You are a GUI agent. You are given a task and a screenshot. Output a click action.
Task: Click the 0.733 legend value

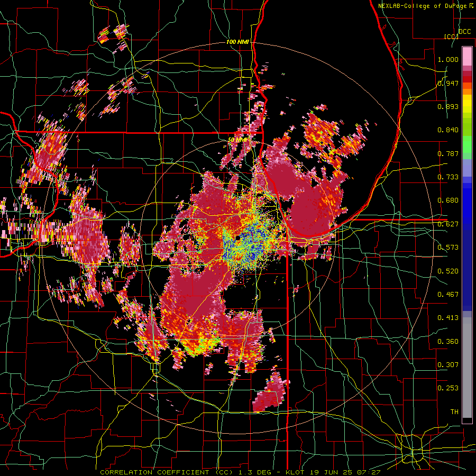click(448, 177)
